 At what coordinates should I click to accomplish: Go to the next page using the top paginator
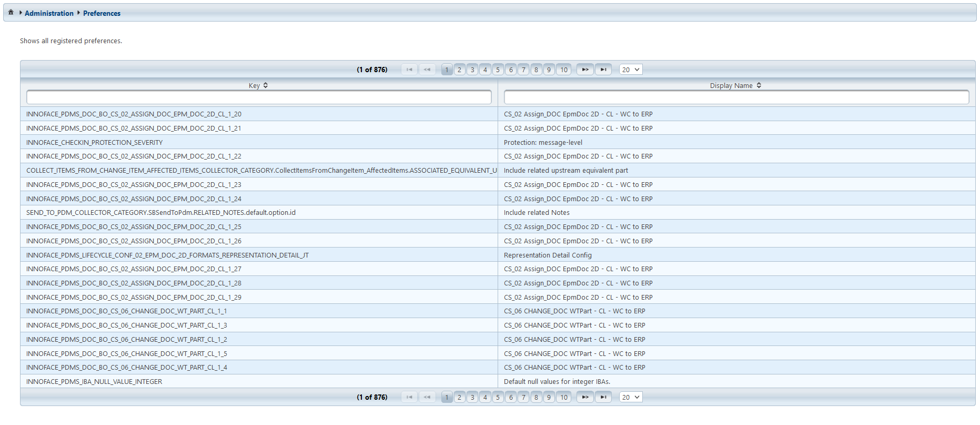click(x=584, y=70)
